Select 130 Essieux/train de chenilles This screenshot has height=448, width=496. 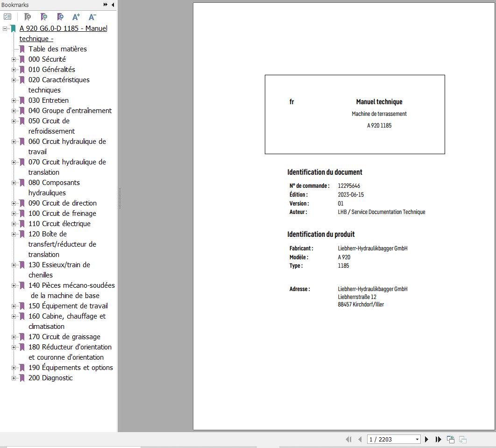(x=59, y=270)
